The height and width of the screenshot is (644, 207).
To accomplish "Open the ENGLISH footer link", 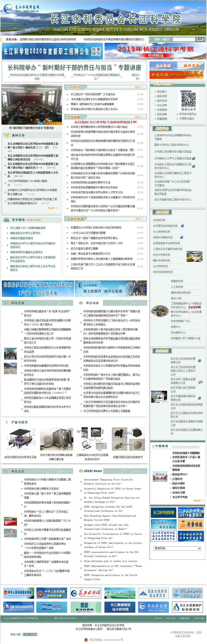I will [x=171, y=618].
